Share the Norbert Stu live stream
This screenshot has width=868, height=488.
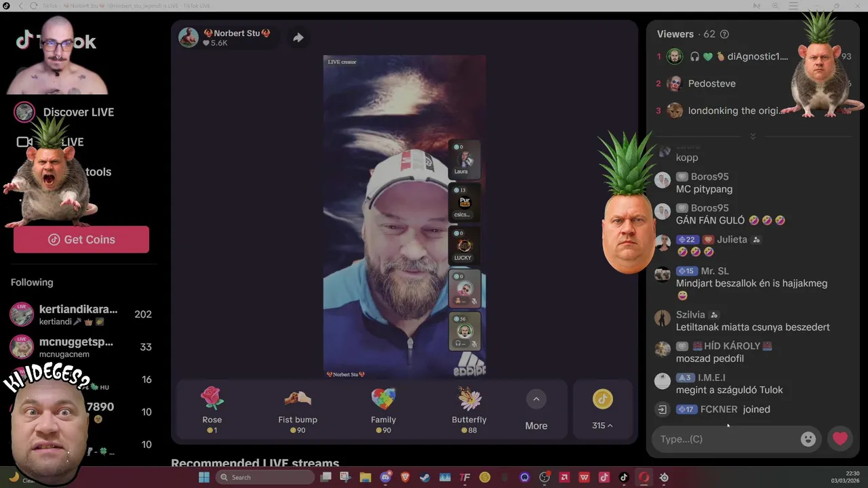[298, 38]
